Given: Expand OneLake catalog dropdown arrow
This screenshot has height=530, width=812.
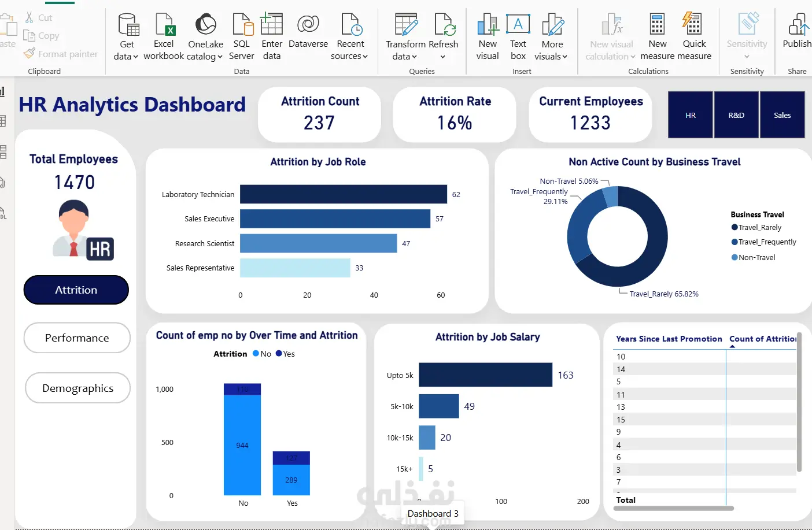Looking at the screenshot, I should 220,57.
